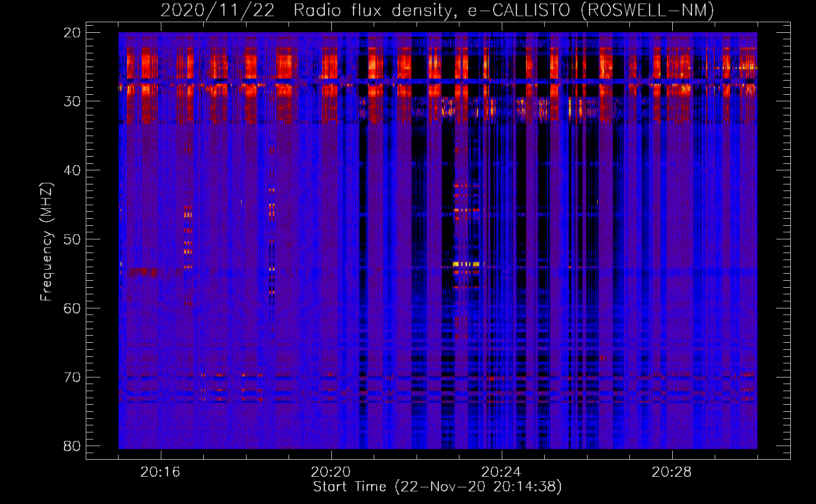Click the 60 frequency tick label
Viewport: 816px width, 504px height.
point(73,308)
